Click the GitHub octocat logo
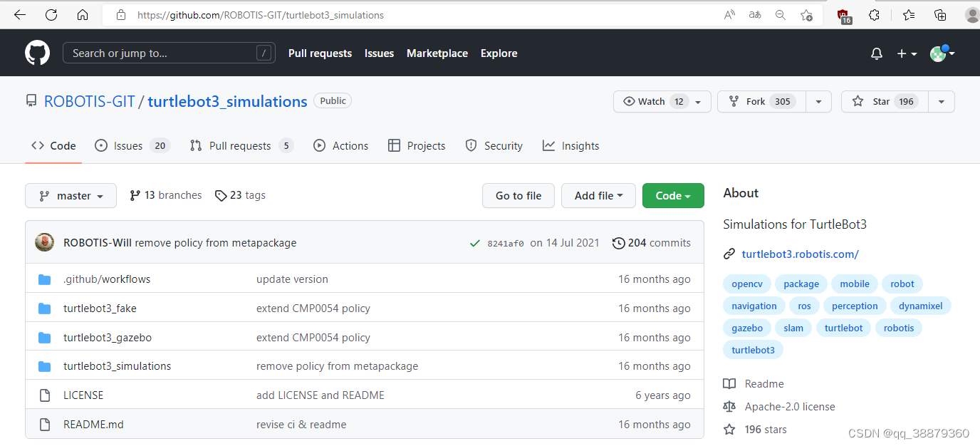 [37, 53]
